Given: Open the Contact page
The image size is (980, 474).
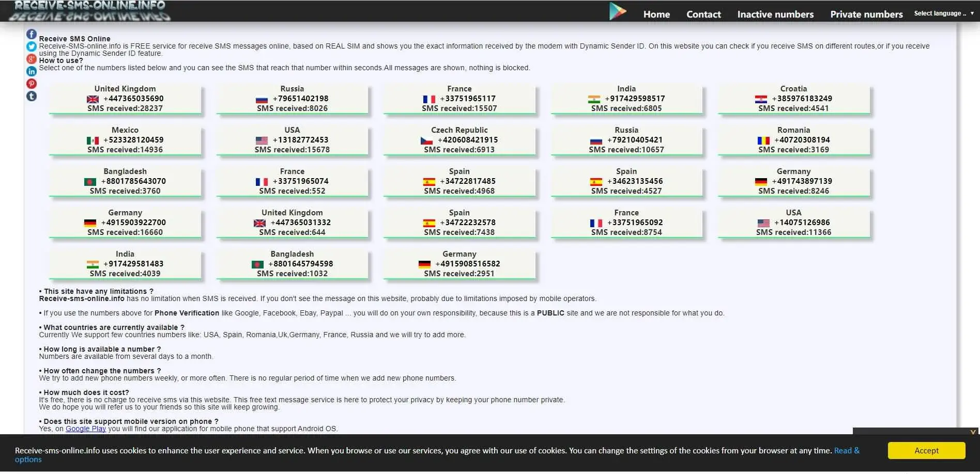Looking at the screenshot, I should (703, 14).
